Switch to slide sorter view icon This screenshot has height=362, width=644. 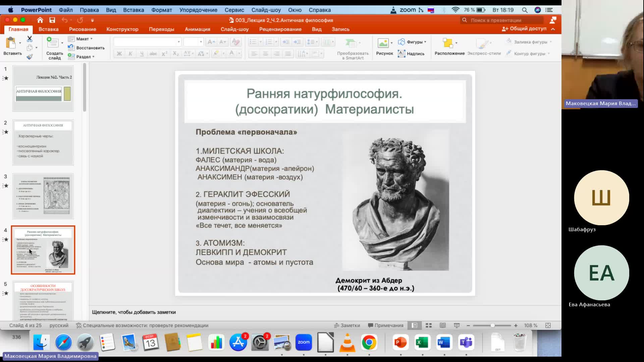click(x=429, y=325)
